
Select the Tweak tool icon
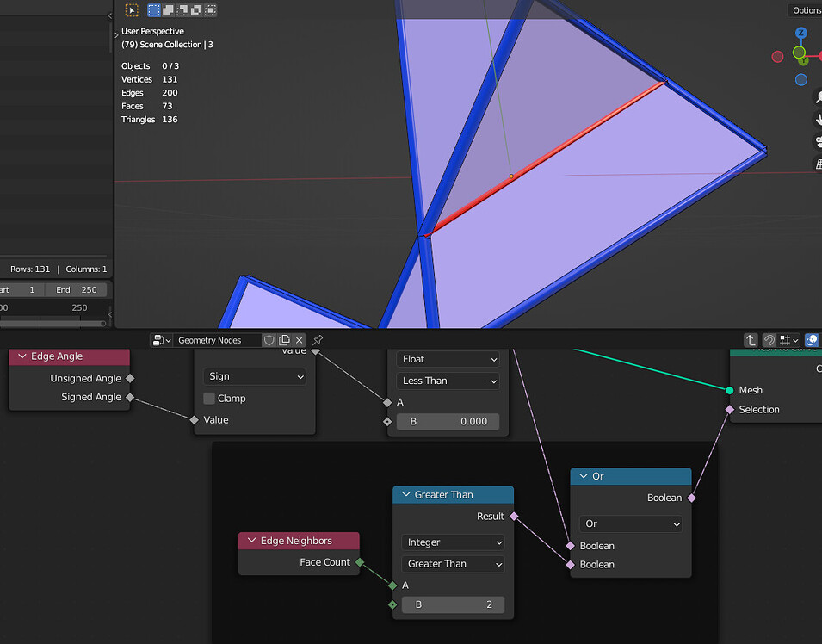(130, 10)
